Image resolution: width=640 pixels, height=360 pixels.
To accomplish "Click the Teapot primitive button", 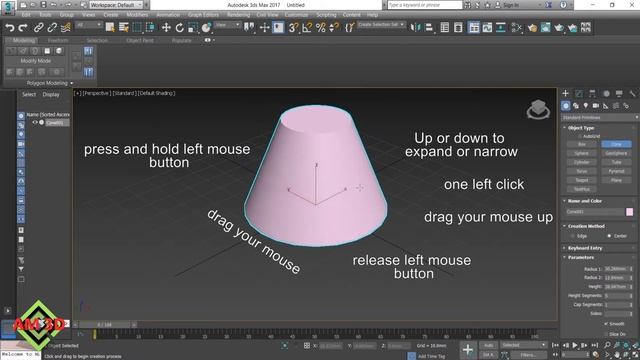I will 582,180.
